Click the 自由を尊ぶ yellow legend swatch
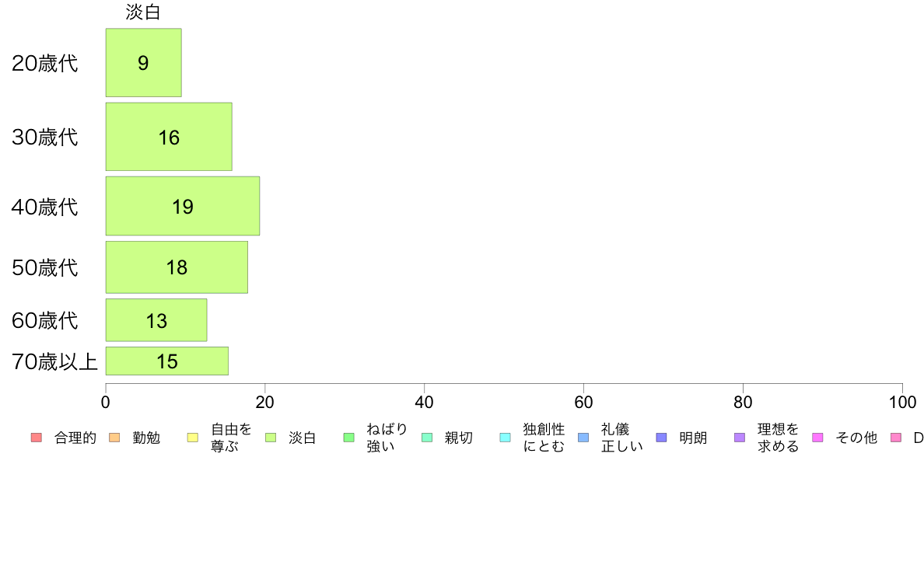The height and width of the screenshot is (572, 924). click(193, 438)
